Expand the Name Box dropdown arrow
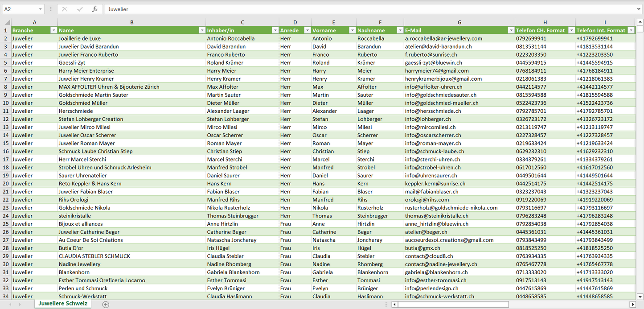Screen dimensions: 644x309 [40, 9]
